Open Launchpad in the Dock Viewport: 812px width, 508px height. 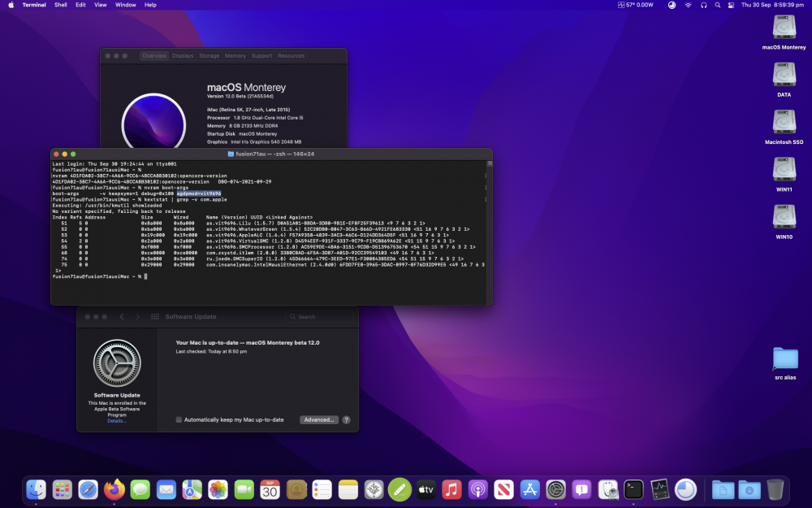click(63, 489)
